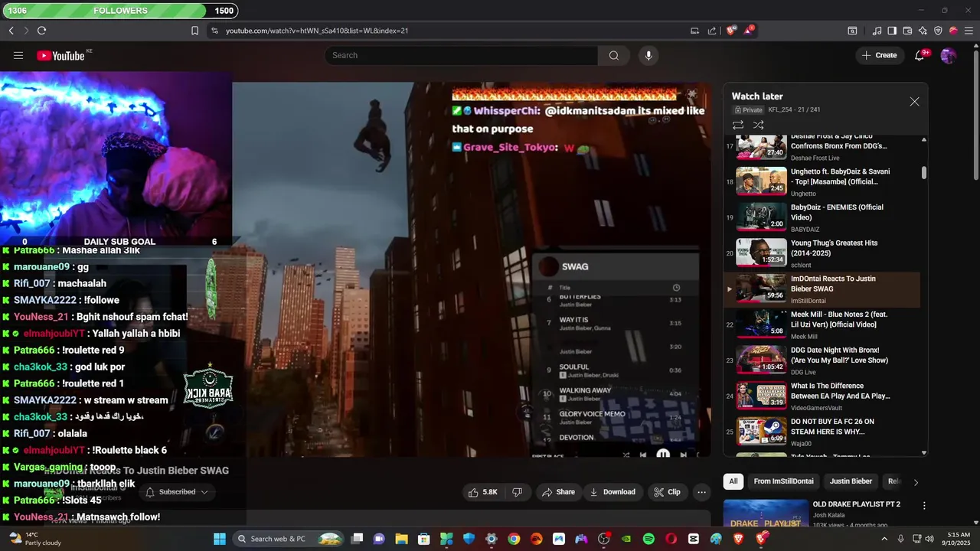
Task: Pause the video using the player control
Action: (663, 454)
